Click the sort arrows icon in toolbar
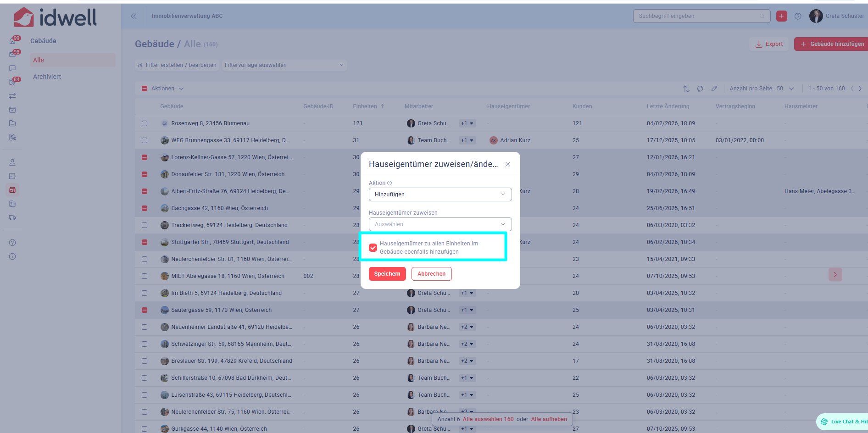Viewport: 868px width, 433px height. [686, 89]
